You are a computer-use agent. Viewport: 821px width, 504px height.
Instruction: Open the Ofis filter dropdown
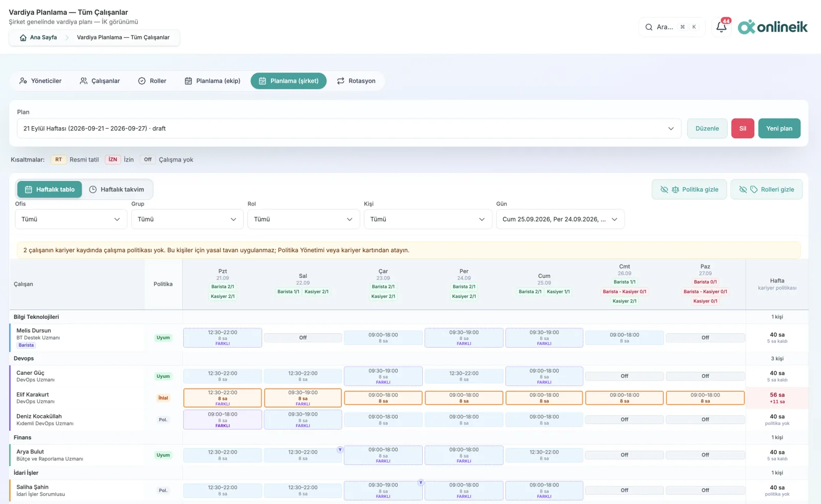71,219
